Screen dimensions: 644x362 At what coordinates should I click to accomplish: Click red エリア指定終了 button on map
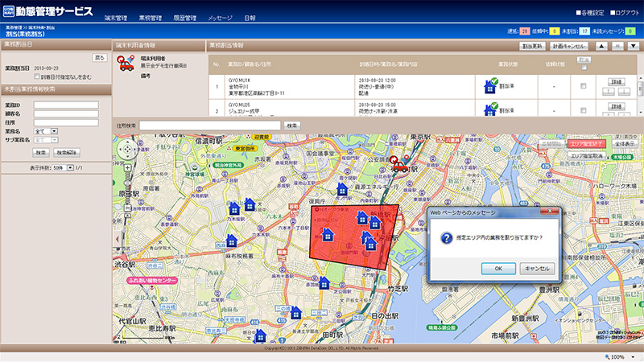click(x=587, y=144)
